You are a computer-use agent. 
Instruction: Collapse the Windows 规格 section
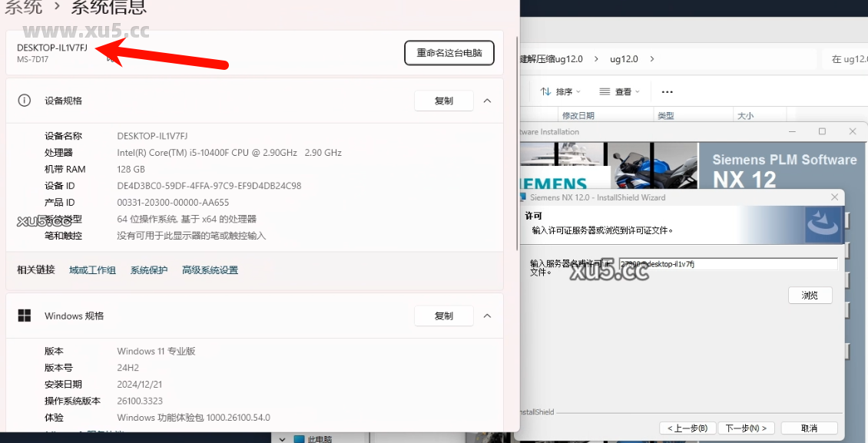488,316
